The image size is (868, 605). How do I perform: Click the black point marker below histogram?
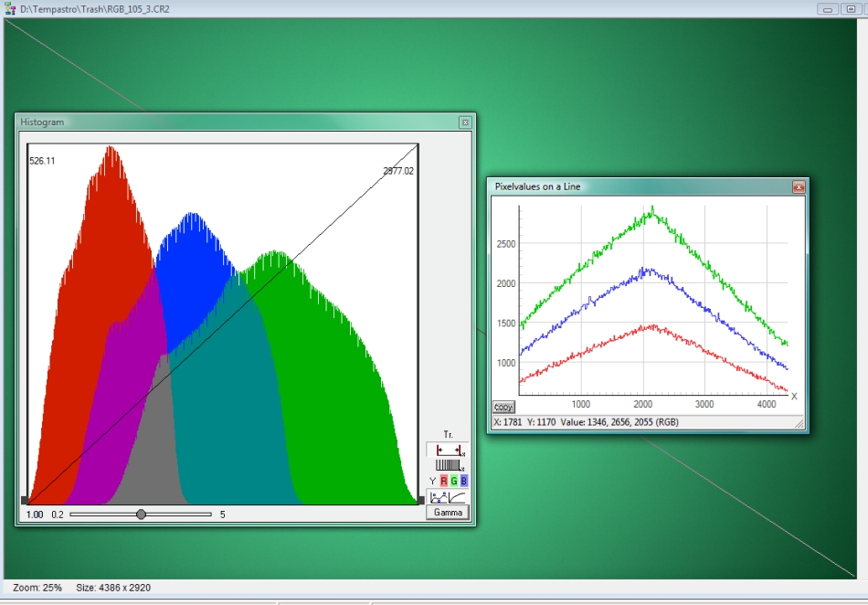[x=25, y=501]
